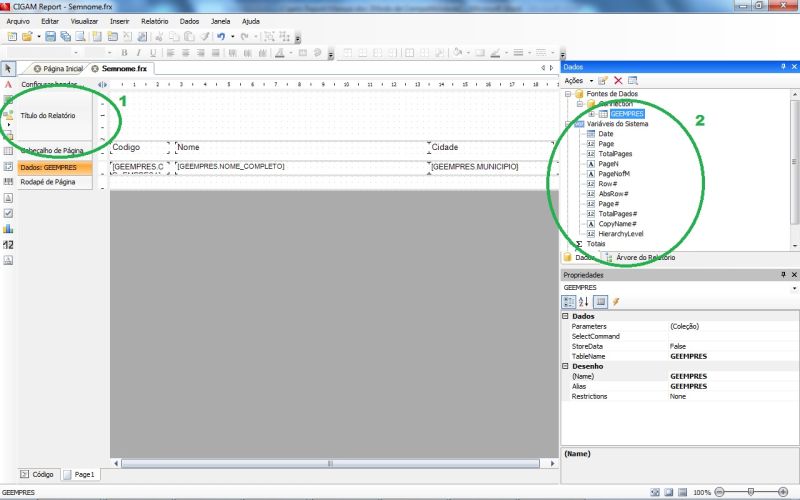Select the checkbox object tool in the toolbox
The image size is (800, 500).
pos(8,213)
